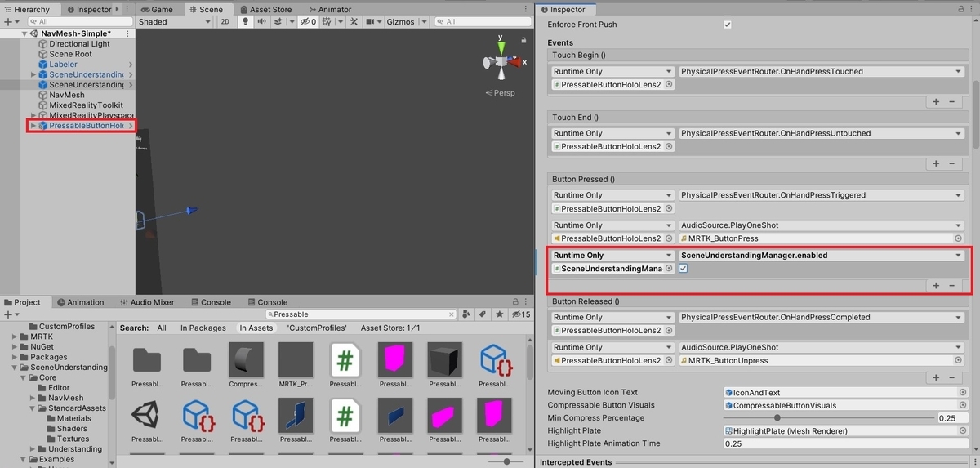Image resolution: width=980 pixels, height=468 pixels.
Task: Open favorites star in Project search bar
Action: pos(499,314)
